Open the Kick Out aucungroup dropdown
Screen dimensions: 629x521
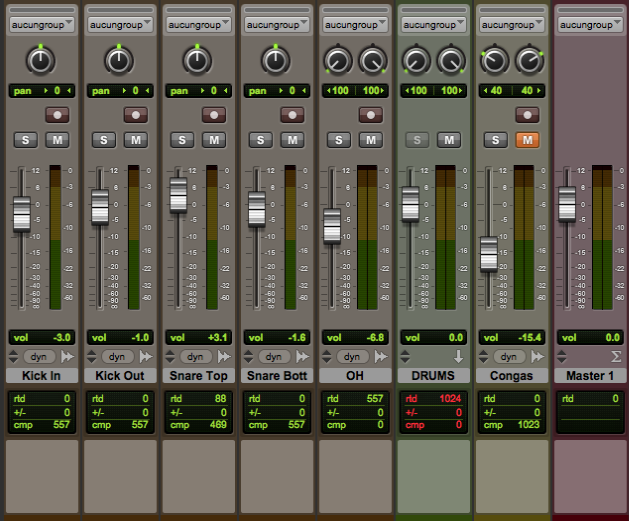pos(120,24)
